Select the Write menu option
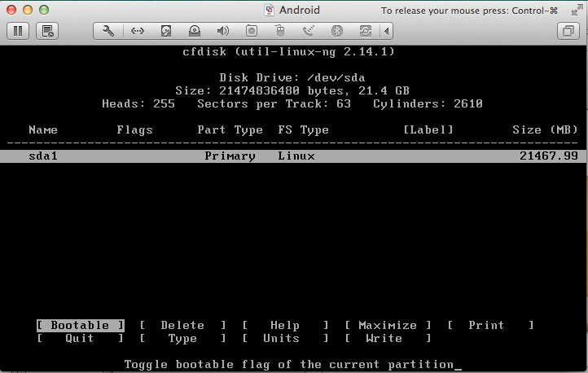The width and height of the screenshot is (588, 373). 388,339
